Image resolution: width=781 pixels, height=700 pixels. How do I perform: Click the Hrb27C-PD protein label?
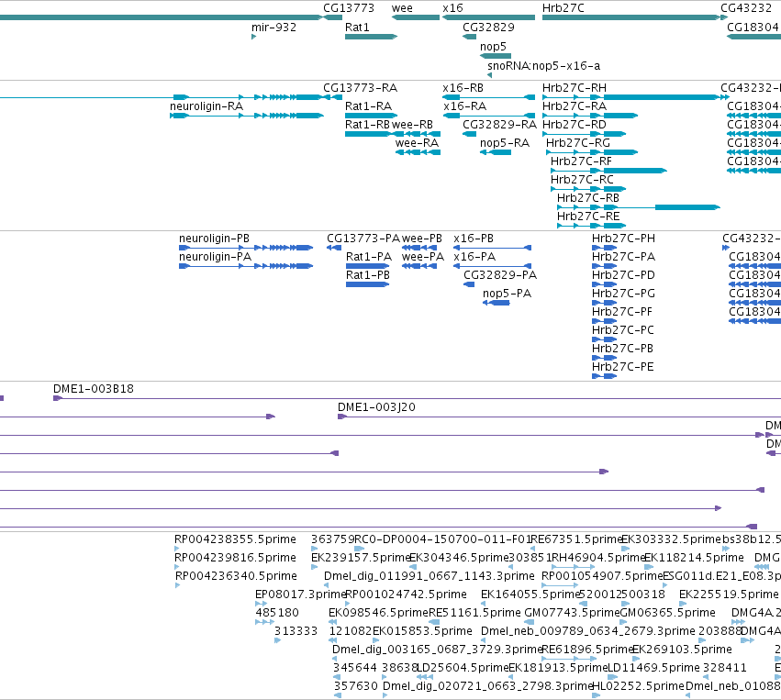point(623,275)
